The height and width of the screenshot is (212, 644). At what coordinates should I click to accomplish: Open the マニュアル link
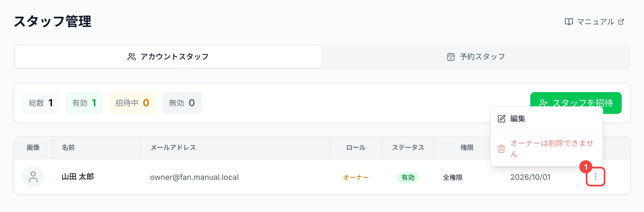(x=594, y=22)
